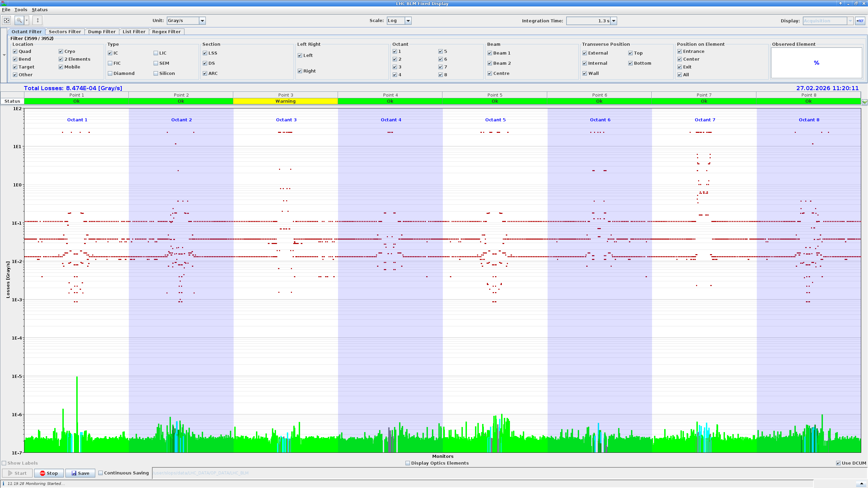The height and width of the screenshot is (488, 868).
Task: Activate the magnifier zoom tool
Action: [x=19, y=21]
